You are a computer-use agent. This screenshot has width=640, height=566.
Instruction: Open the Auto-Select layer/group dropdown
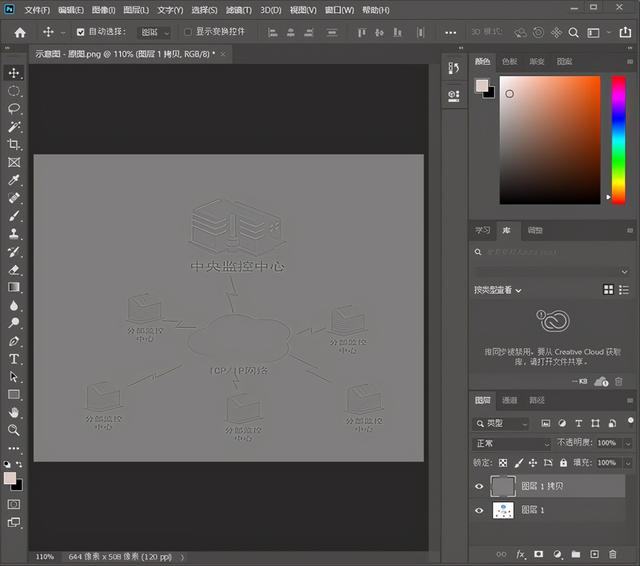pos(154,33)
